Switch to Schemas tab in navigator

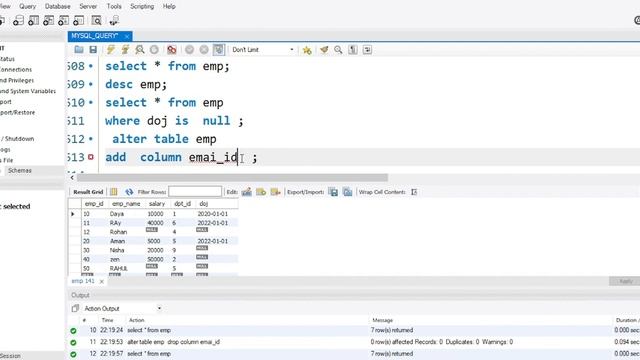(x=20, y=171)
